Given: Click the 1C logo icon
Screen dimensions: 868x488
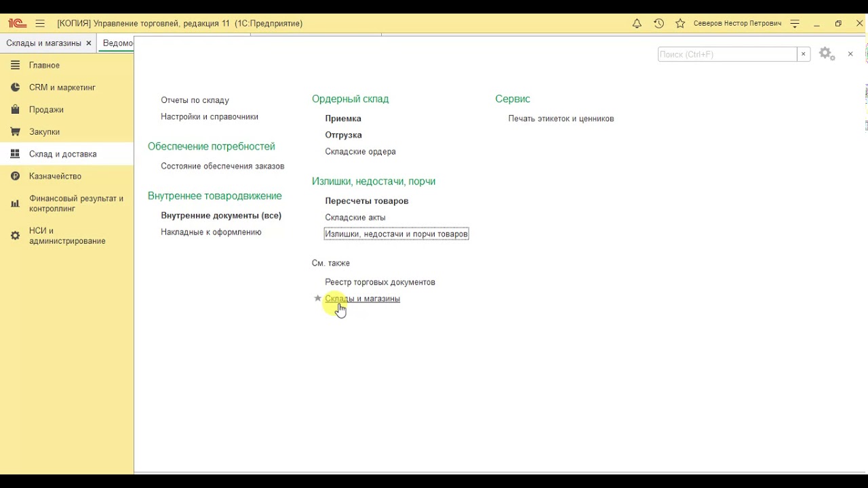Looking at the screenshot, I should (17, 23).
